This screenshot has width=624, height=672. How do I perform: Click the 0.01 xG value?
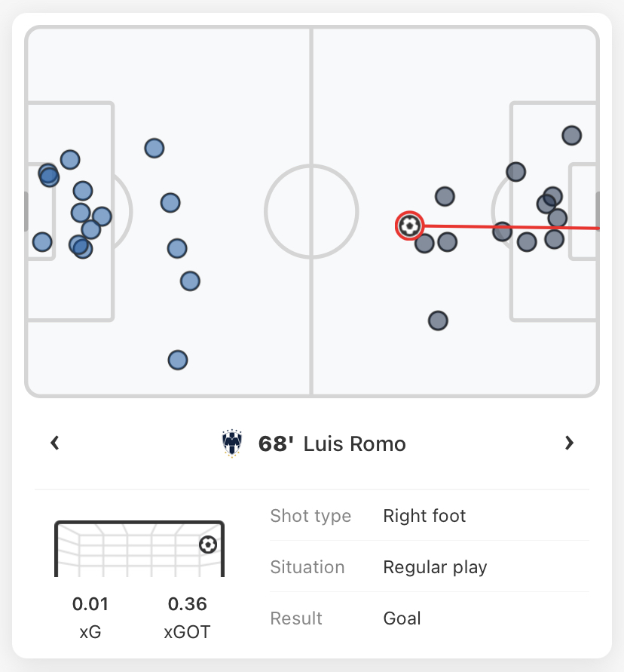point(90,604)
